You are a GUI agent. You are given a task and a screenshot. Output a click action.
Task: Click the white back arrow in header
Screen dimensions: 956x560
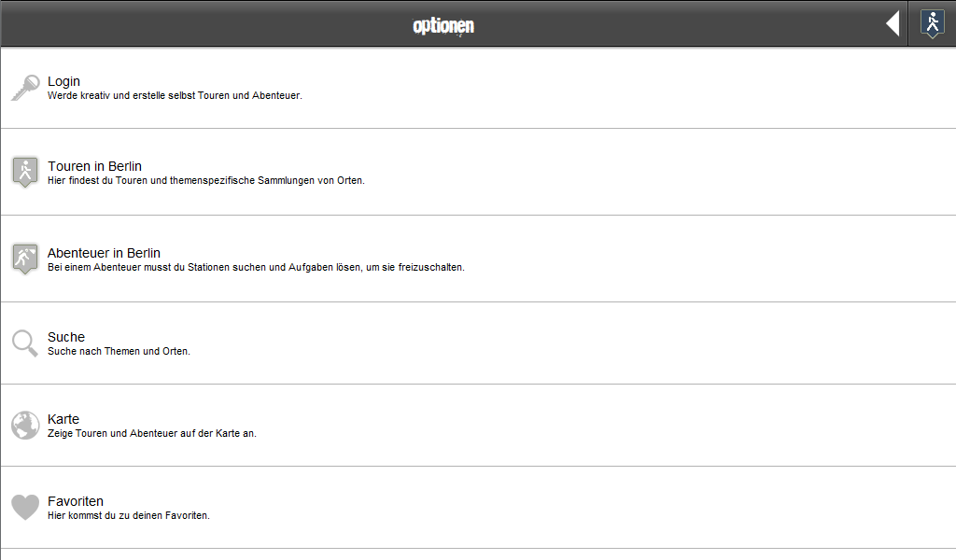893,23
